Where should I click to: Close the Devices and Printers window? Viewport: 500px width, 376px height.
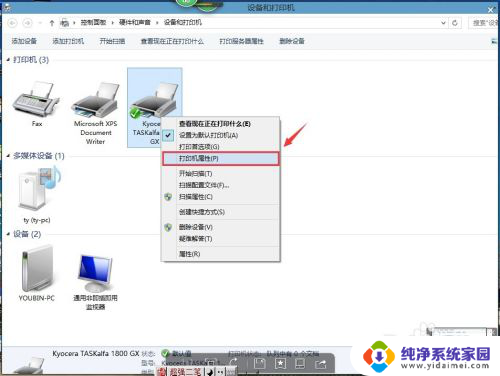pos(491,9)
